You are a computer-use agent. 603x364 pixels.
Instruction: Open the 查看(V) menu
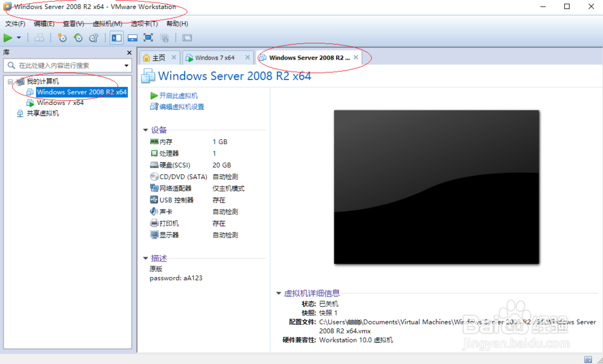[74, 24]
